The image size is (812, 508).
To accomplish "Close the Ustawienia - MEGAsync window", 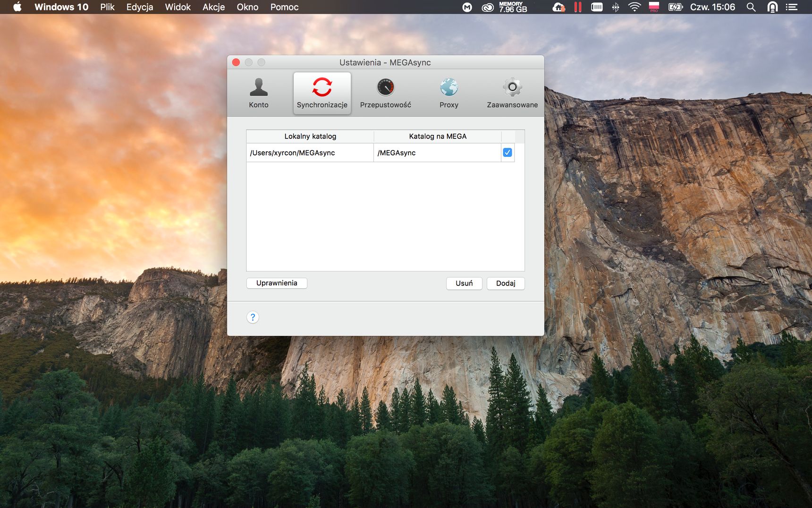I will click(236, 62).
